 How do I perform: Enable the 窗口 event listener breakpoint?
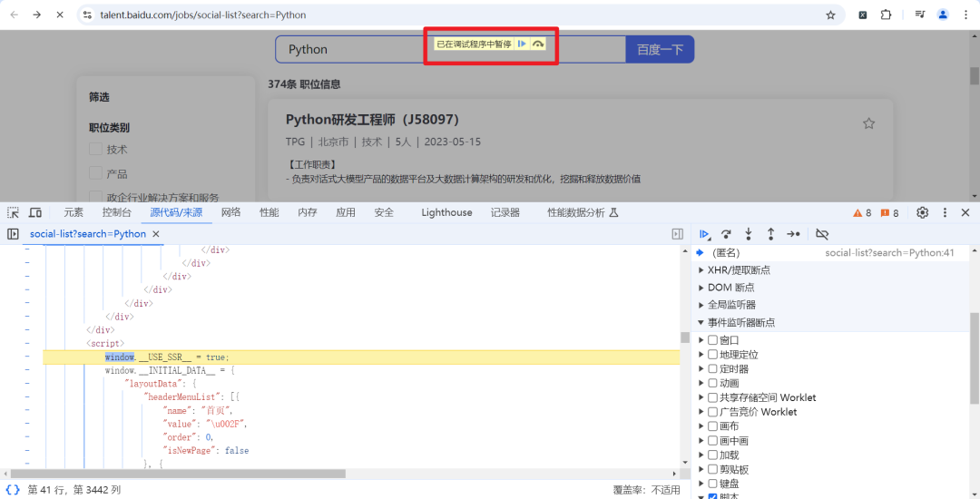point(712,340)
